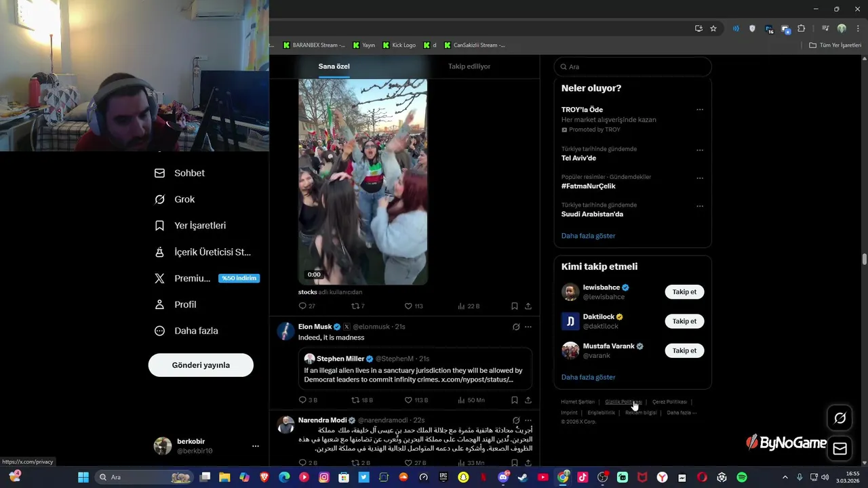Open Grok from the left sidebar

point(175,199)
